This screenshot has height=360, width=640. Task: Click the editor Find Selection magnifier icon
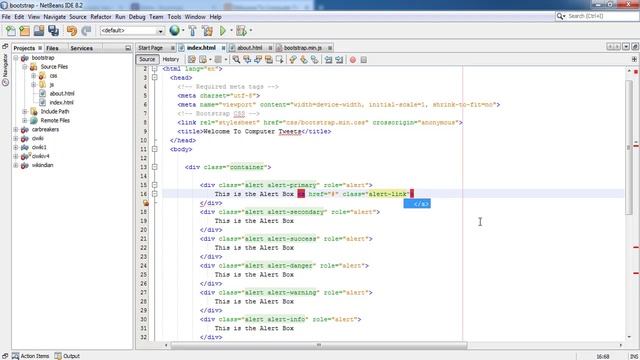(x=236, y=60)
